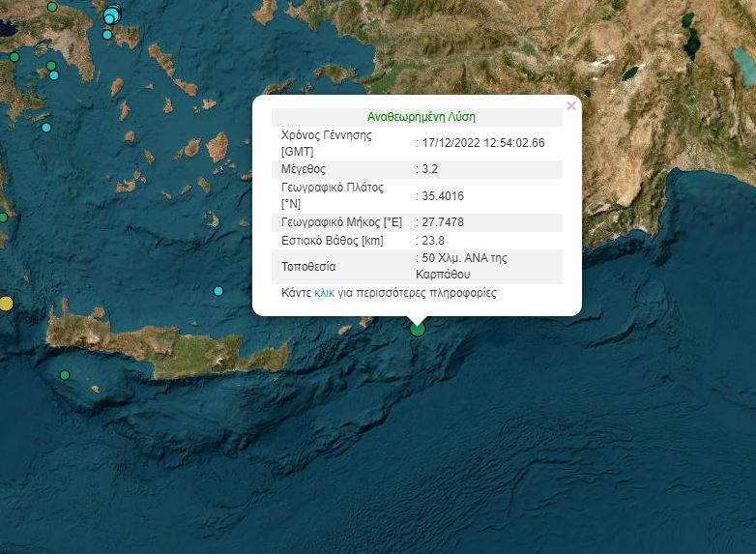Click the 'Εστιακό Βάθος [km]' label

pyautogui.click(x=333, y=241)
